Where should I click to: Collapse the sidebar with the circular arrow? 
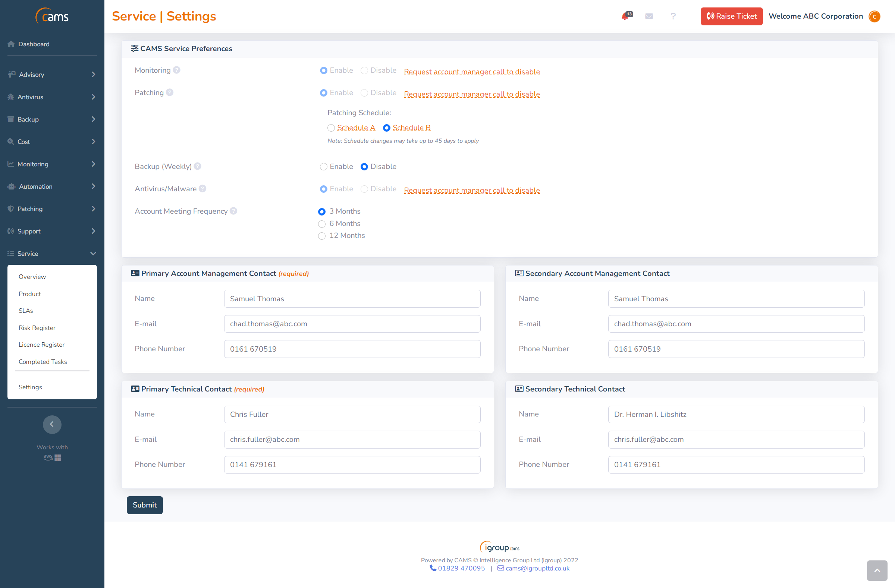[x=52, y=424]
